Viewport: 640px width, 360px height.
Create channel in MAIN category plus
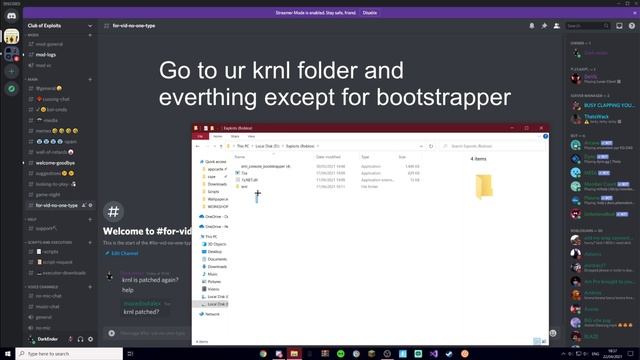point(90,79)
